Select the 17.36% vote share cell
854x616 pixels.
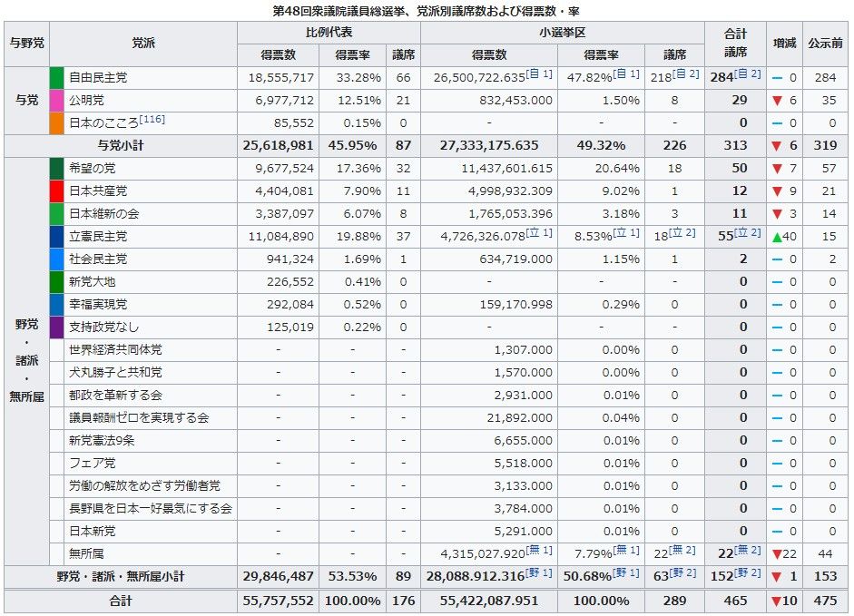point(352,169)
